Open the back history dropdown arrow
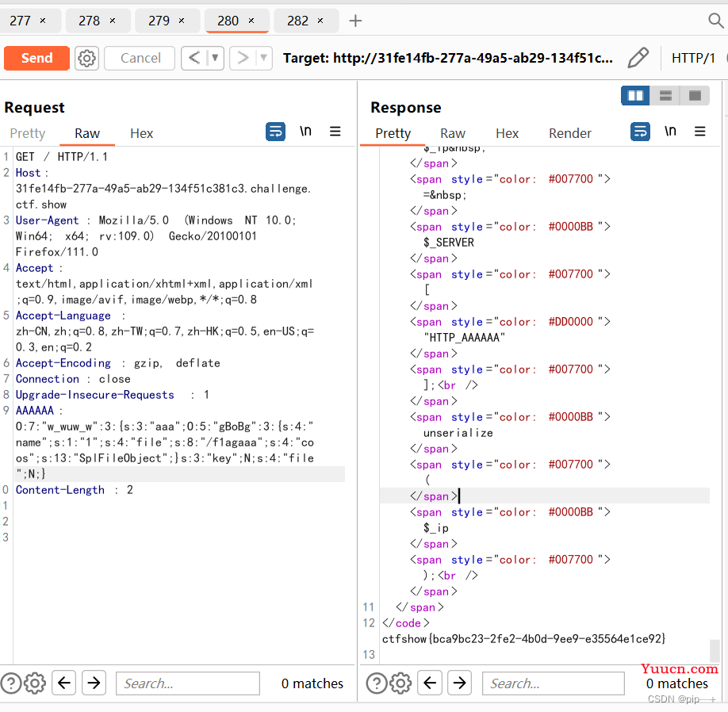 click(216, 58)
